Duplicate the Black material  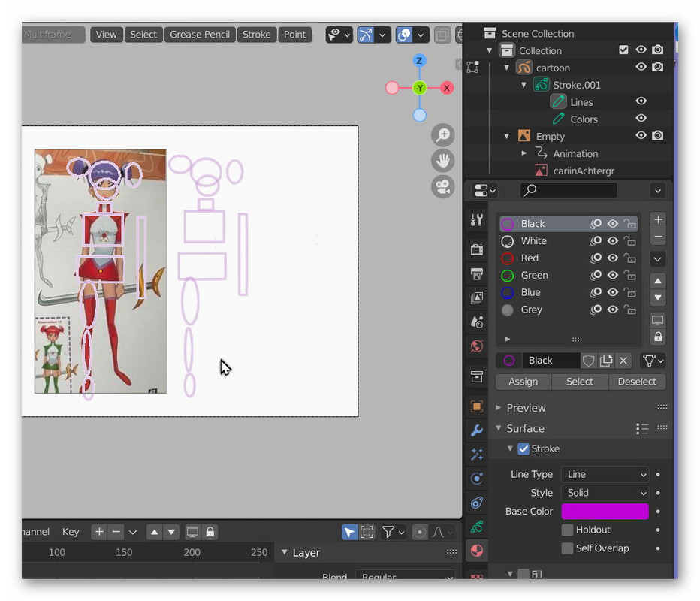click(x=606, y=361)
